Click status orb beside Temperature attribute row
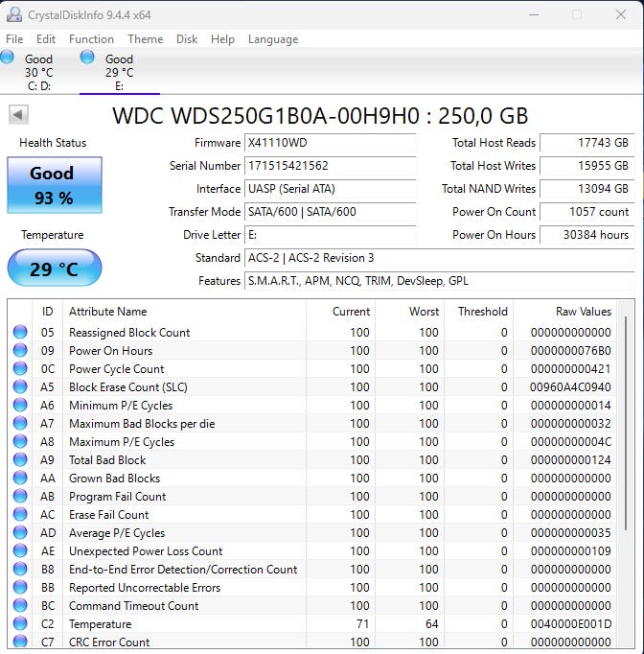The image size is (644, 654). (x=20, y=624)
